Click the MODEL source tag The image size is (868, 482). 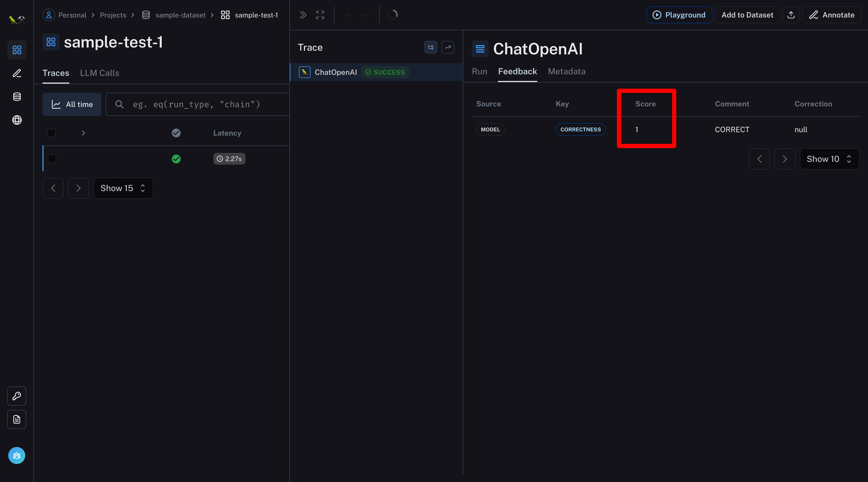490,129
